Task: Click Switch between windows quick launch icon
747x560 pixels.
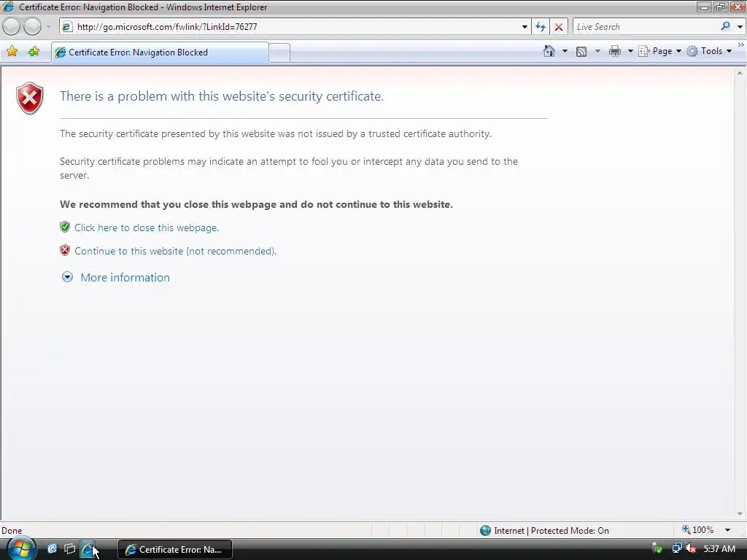Action: pos(69,549)
